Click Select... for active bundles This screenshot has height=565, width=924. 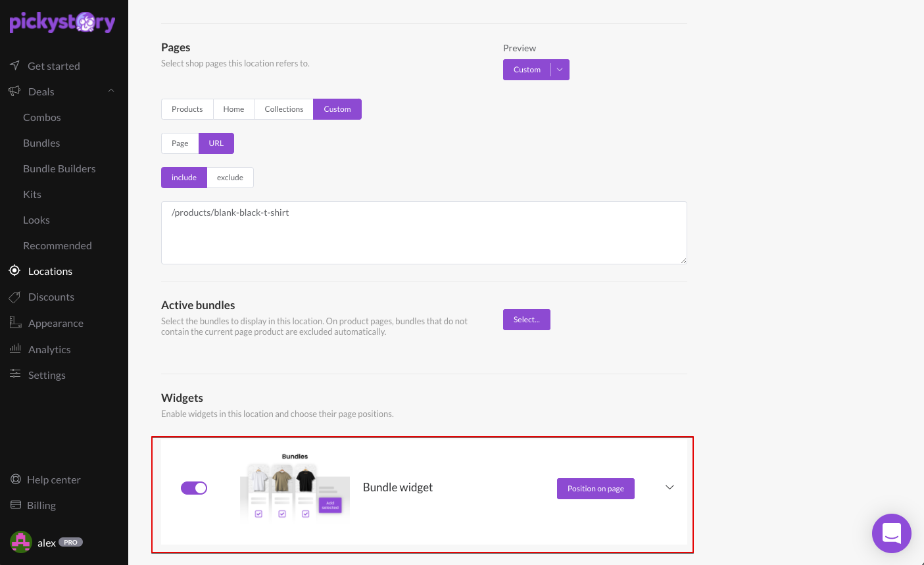[527, 320]
